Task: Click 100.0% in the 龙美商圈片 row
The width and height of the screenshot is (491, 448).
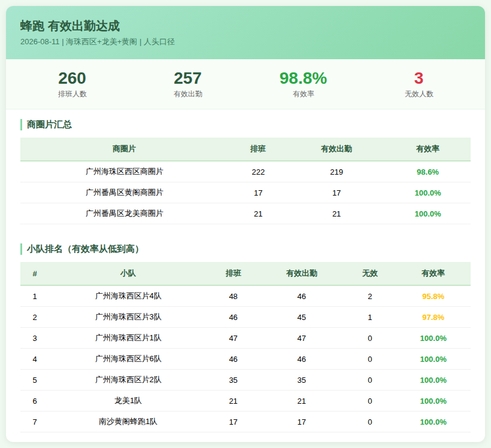Action: click(x=428, y=214)
